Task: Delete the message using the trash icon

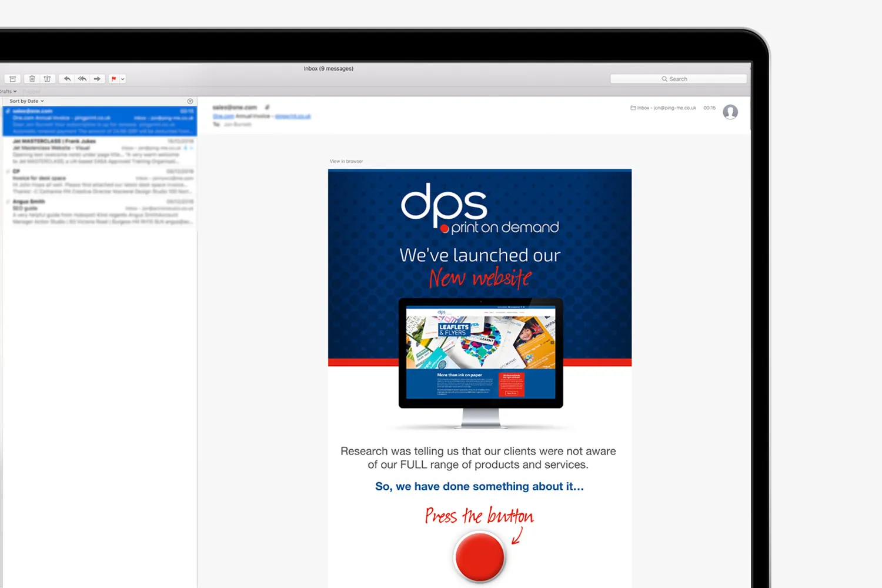Action: pyautogui.click(x=32, y=79)
